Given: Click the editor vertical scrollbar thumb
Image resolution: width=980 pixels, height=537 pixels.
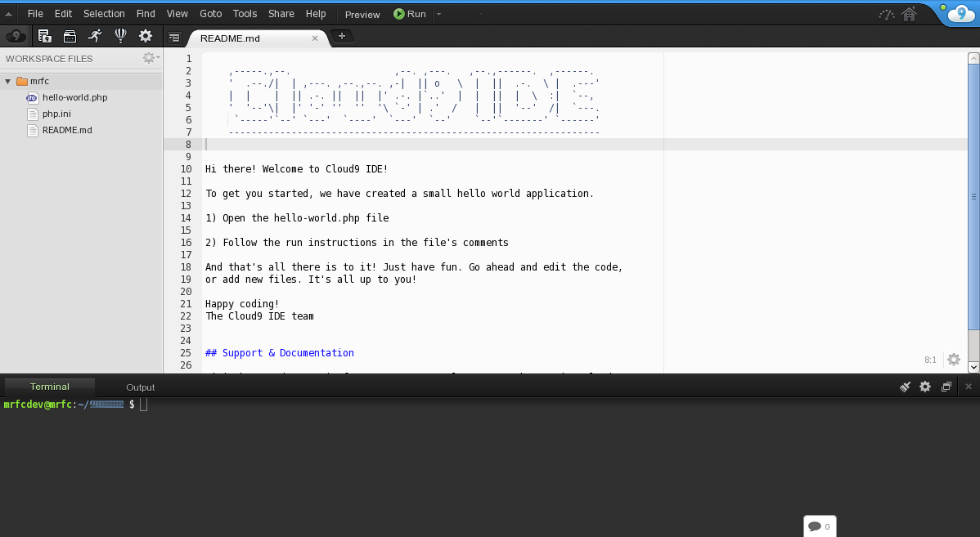Looking at the screenshot, I should [x=973, y=197].
